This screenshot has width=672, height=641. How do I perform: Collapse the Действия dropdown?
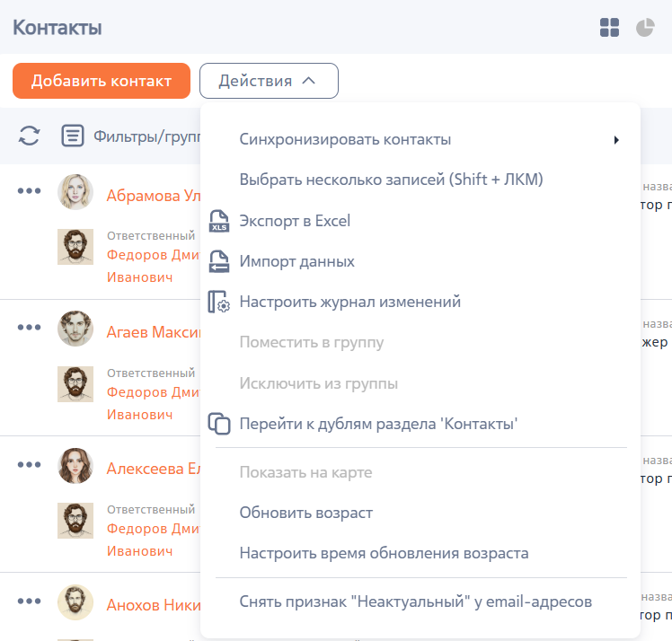coord(269,81)
